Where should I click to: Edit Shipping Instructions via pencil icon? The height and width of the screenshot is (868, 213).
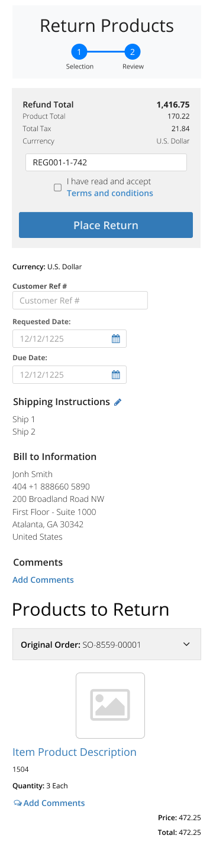click(118, 402)
